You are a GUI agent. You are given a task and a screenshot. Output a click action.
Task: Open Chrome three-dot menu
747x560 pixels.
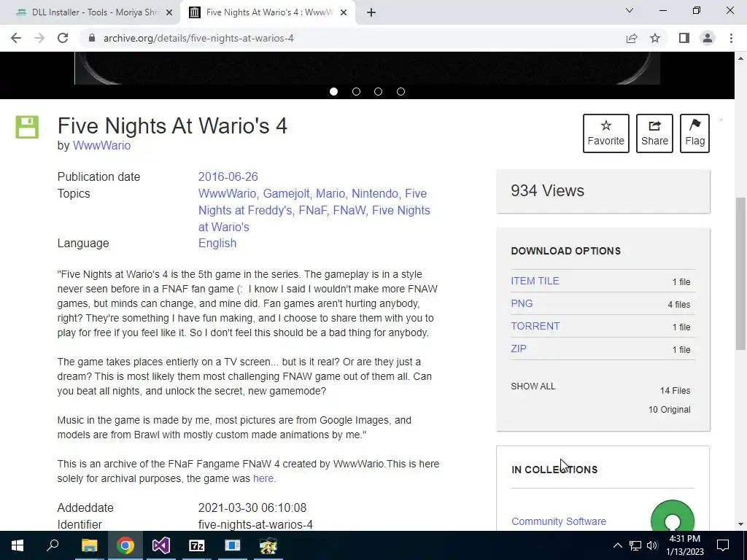(731, 38)
